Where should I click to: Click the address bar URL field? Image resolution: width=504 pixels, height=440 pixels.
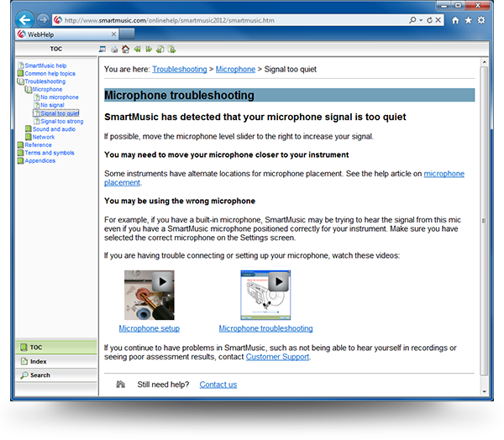point(229,20)
